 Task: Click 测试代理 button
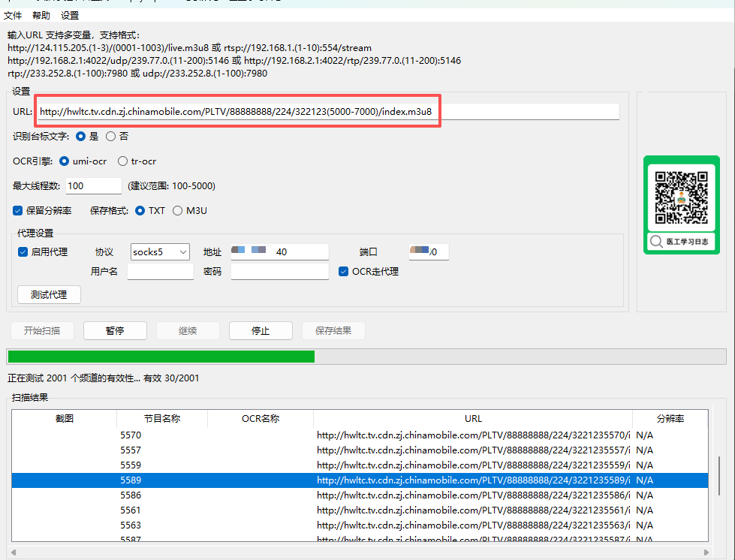point(49,295)
